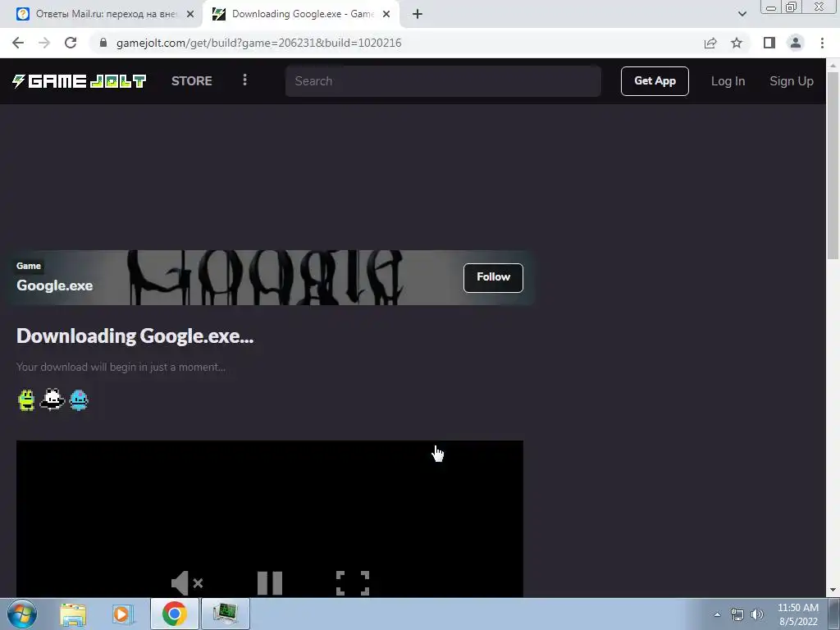Image resolution: width=840 pixels, height=630 pixels.
Task: Open the Sign Up link
Action: (x=792, y=81)
